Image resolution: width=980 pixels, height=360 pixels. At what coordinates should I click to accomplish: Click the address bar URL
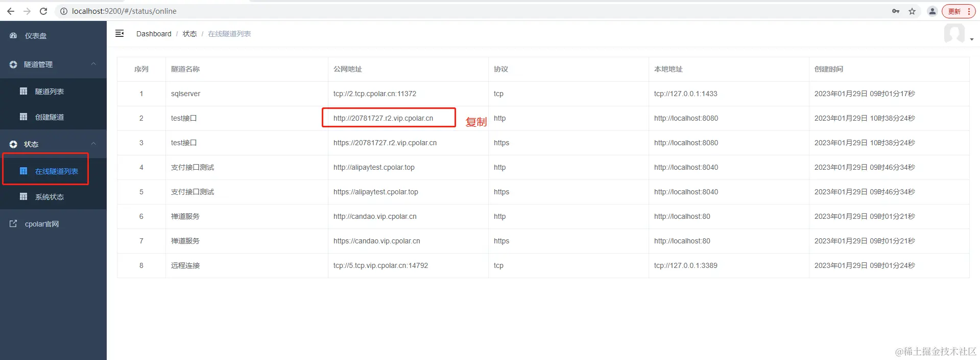point(124,11)
